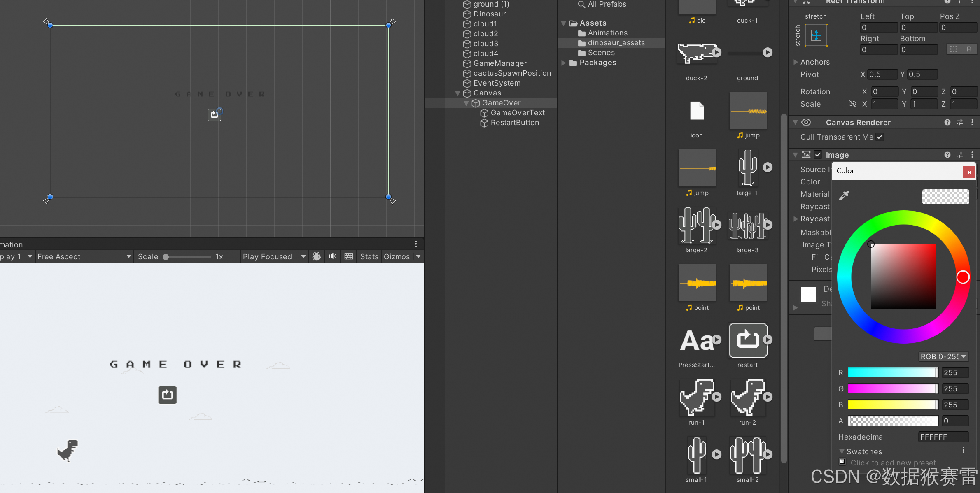Expand run-2 sprite sub-assets arrow
This screenshot has height=493, width=980.
[768, 397]
